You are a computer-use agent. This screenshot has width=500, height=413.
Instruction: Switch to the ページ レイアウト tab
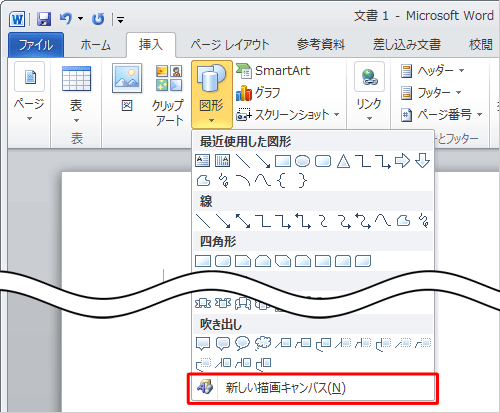coord(230,45)
